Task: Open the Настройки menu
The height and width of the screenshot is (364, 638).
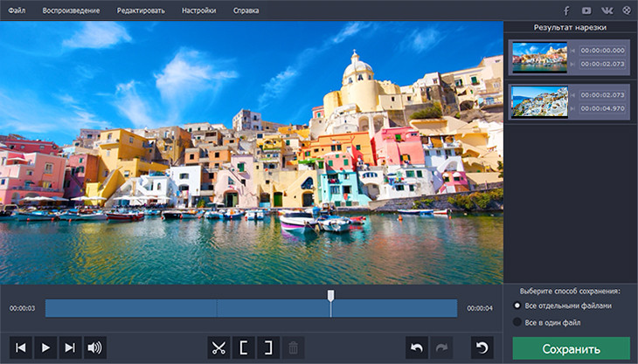Action: [199, 10]
